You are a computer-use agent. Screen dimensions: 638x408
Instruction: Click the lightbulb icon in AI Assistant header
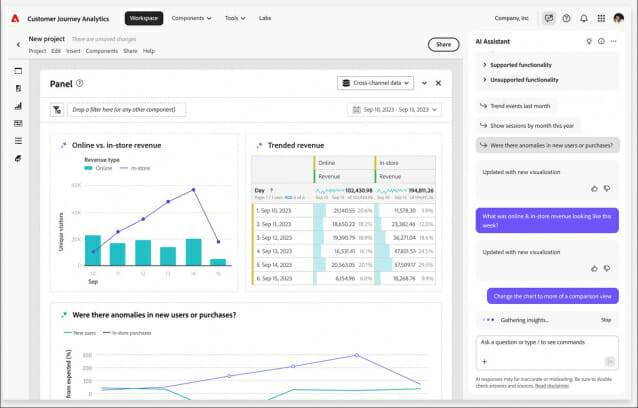point(589,41)
